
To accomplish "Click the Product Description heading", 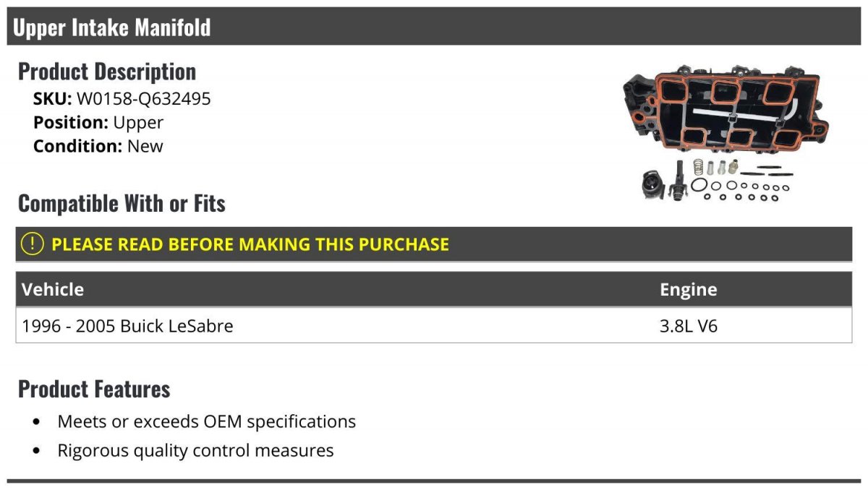I will click(x=107, y=71).
